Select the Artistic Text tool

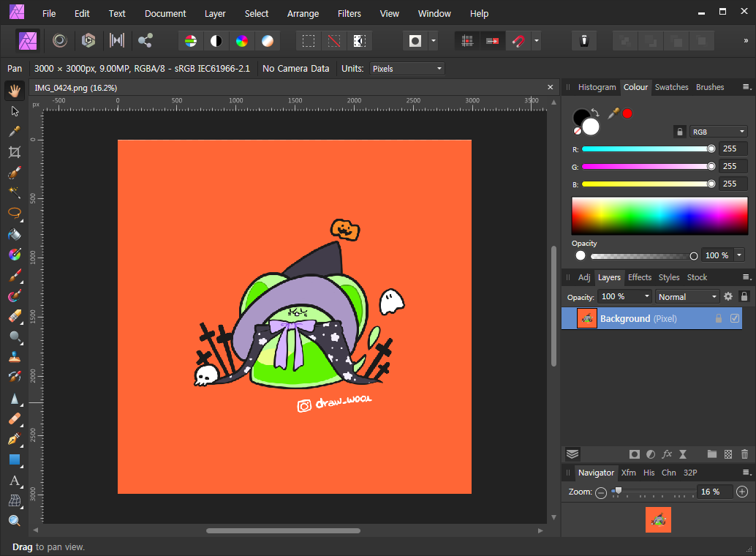coord(15,480)
